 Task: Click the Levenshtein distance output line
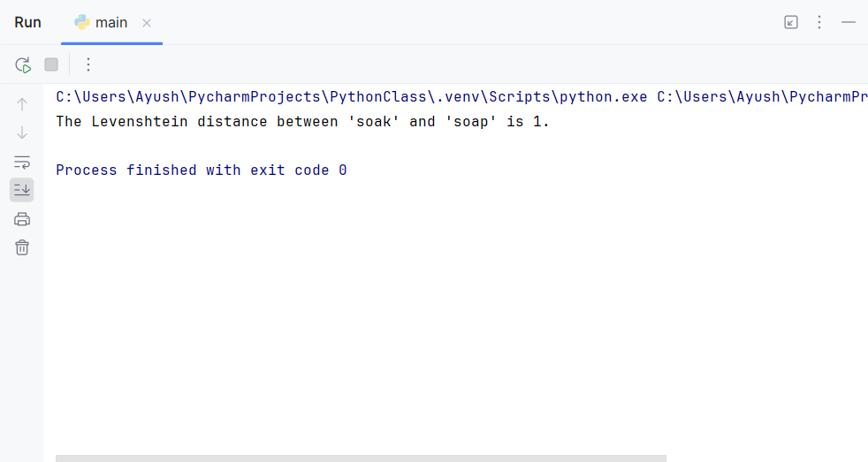(302, 122)
